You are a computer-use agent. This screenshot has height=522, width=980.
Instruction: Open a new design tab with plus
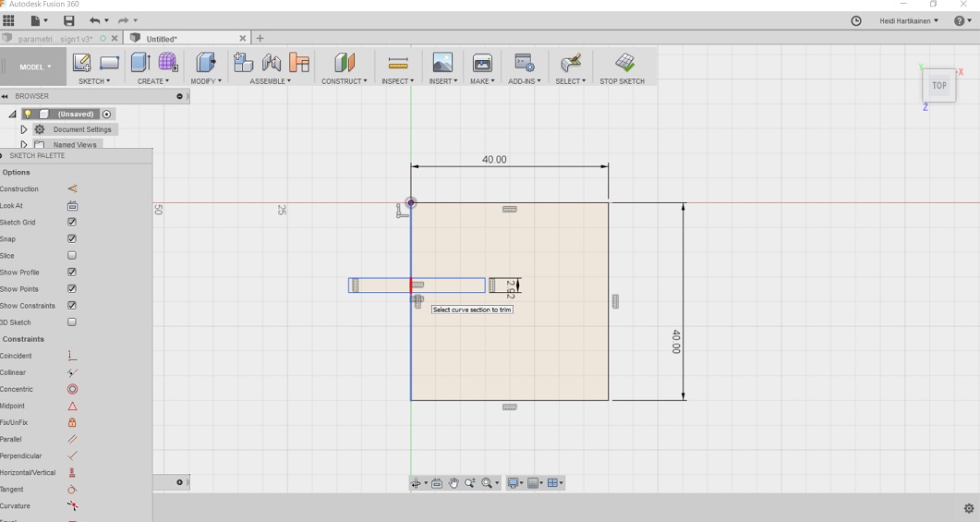tap(260, 38)
